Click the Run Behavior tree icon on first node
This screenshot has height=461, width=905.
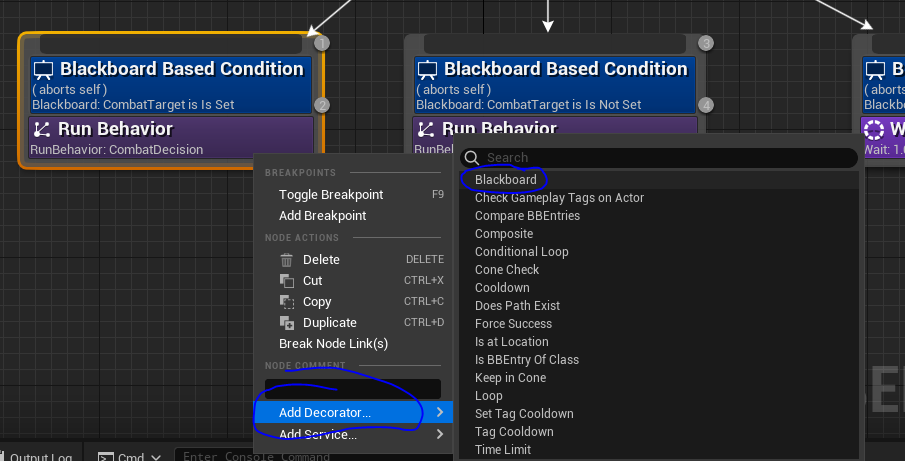(42, 129)
